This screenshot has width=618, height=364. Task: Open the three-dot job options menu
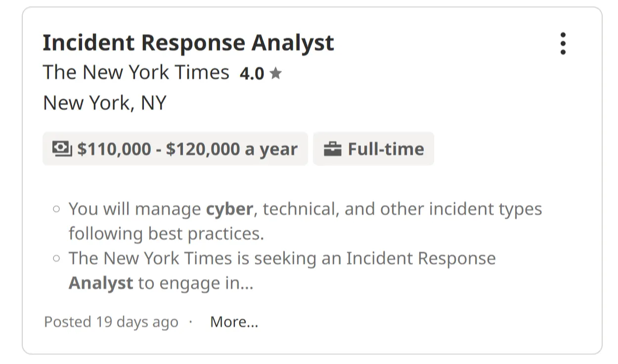tap(563, 43)
